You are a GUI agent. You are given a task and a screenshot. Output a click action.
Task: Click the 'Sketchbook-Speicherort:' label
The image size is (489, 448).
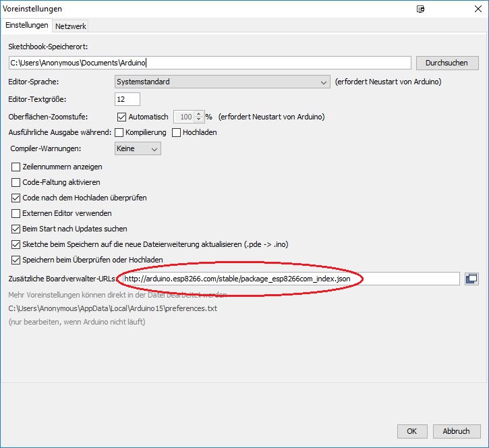click(48, 47)
